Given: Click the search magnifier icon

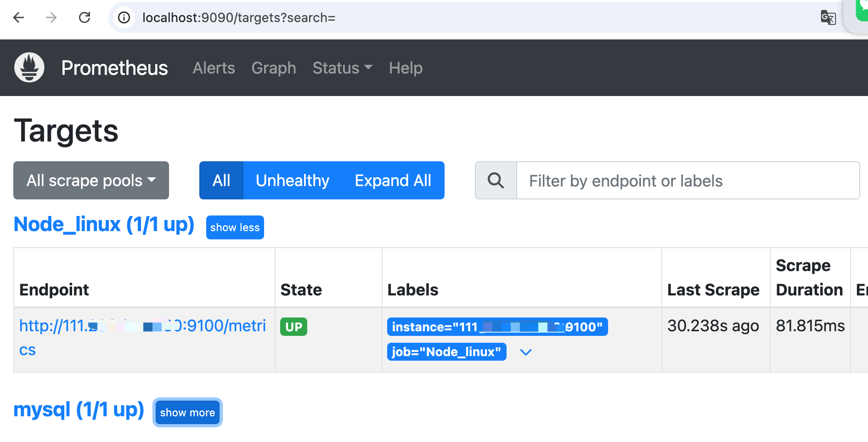Looking at the screenshot, I should (x=496, y=181).
